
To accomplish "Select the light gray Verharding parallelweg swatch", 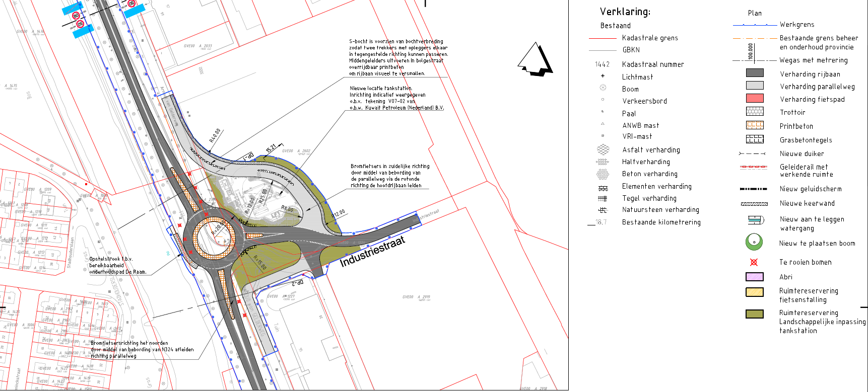I will pos(755,86).
